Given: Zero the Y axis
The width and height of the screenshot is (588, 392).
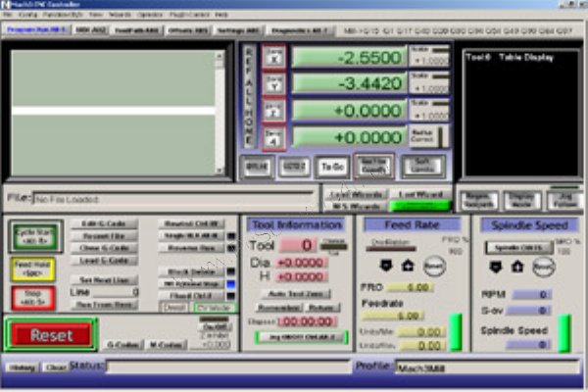Looking at the screenshot, I should 274,84.
